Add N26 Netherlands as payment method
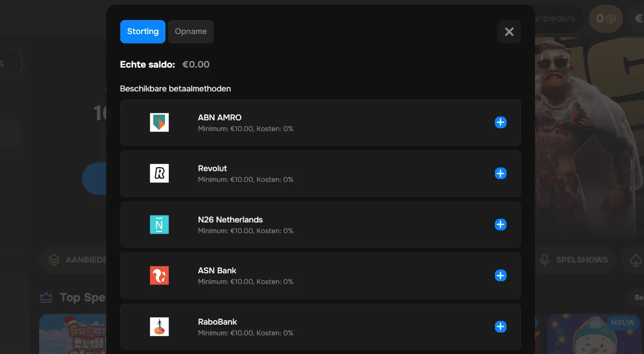644x354 pixels. [500, 224]
